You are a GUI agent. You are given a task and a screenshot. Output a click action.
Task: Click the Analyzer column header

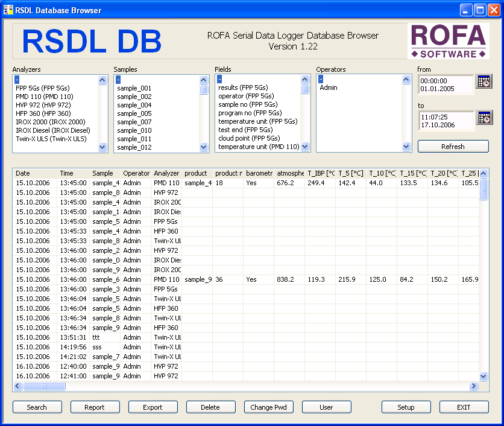click(166, 173)
